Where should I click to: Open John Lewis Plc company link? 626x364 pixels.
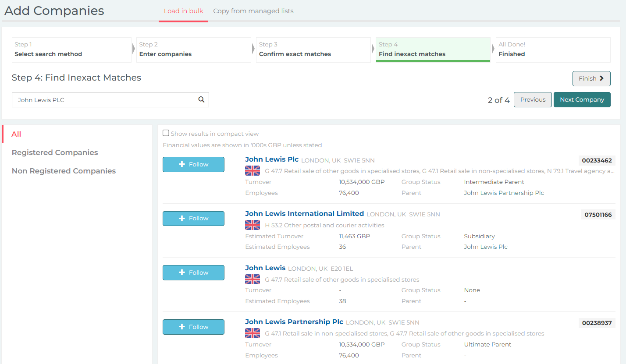click(x=272, y=159)
